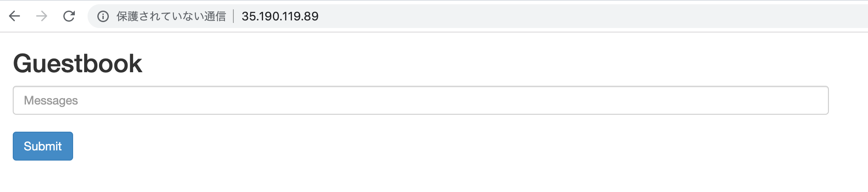Return to the previous page via left arrow

[14, 16]
